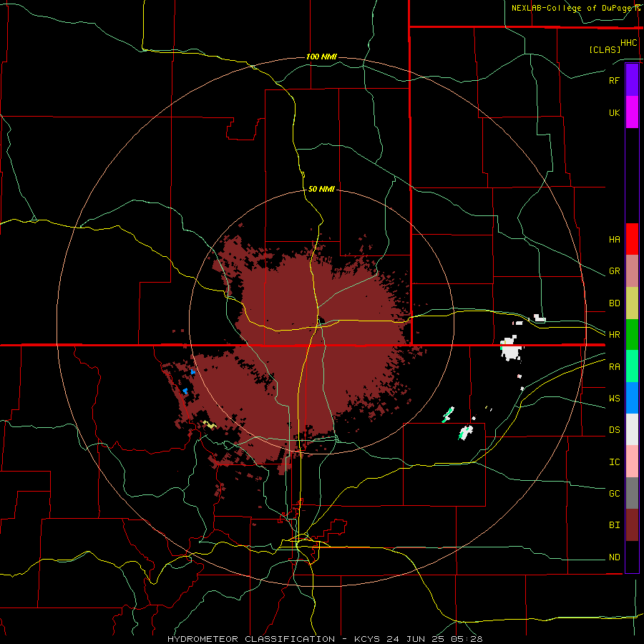Click the UK magenta legend swatch
Viewport: 644px width, 644px height.
632,112
